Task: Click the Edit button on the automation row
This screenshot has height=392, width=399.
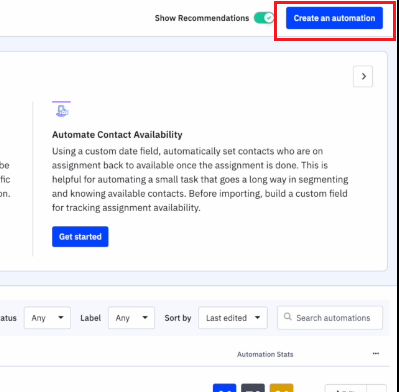Action: coord(345,389)
